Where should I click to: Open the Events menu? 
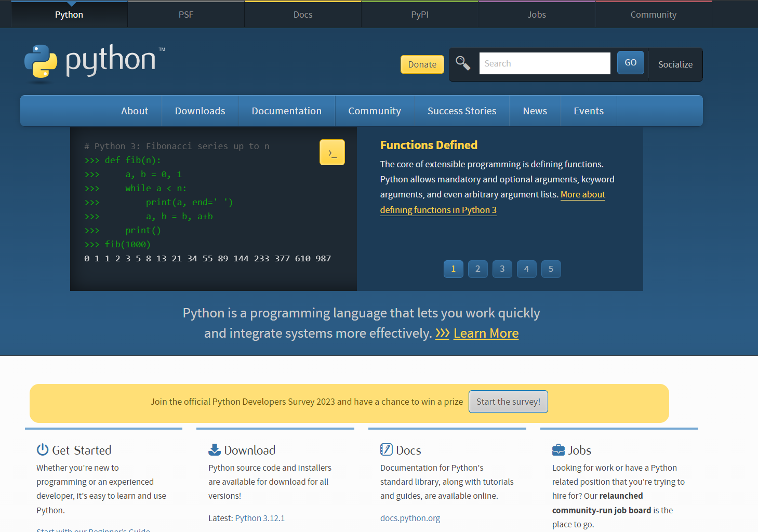589,111
